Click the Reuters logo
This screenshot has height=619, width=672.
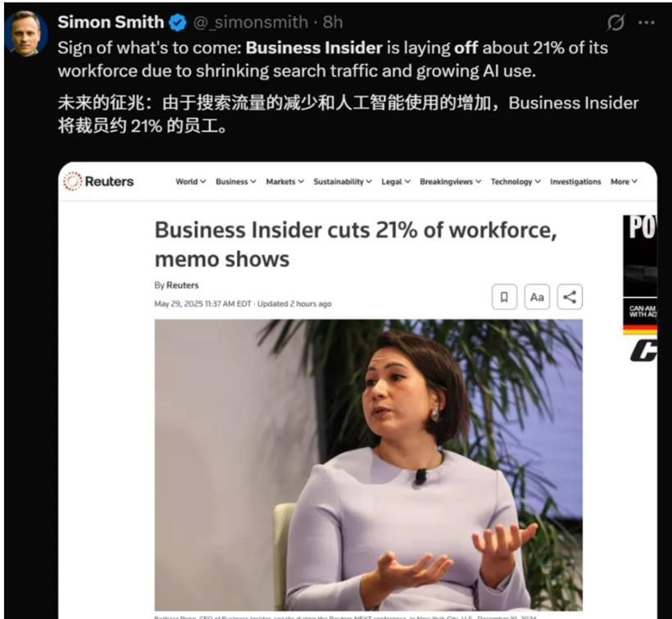(x=98, y=181)
